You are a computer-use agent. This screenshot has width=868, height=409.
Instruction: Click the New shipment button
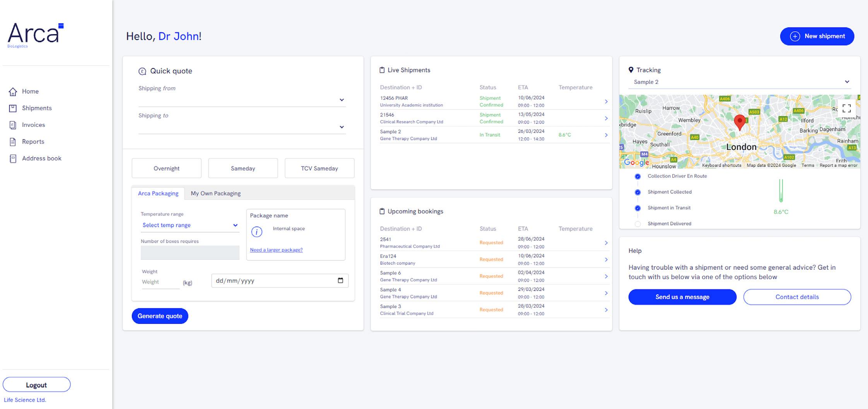[x=817, y=36]
